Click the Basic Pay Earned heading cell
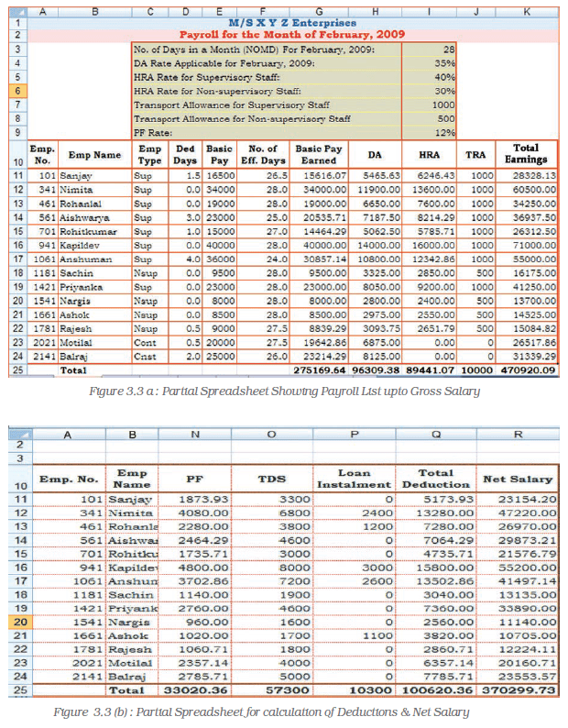The image size is (568, 728). click(319, 154)
